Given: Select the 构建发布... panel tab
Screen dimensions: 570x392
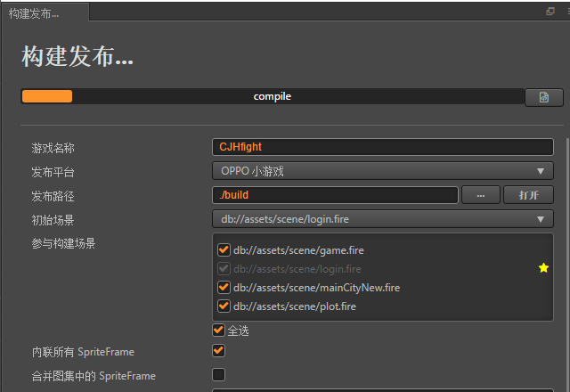Looking at the screenshot, I should point(45,13).
